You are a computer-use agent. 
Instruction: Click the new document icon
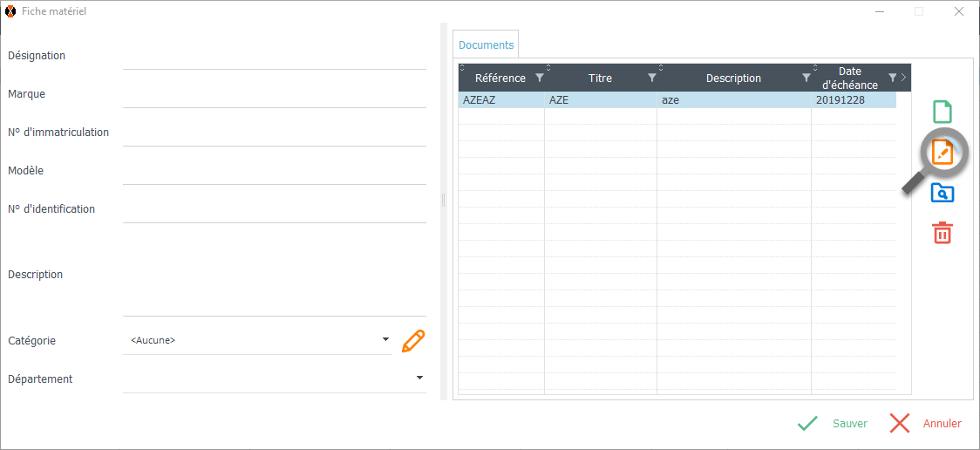[942, 112]
